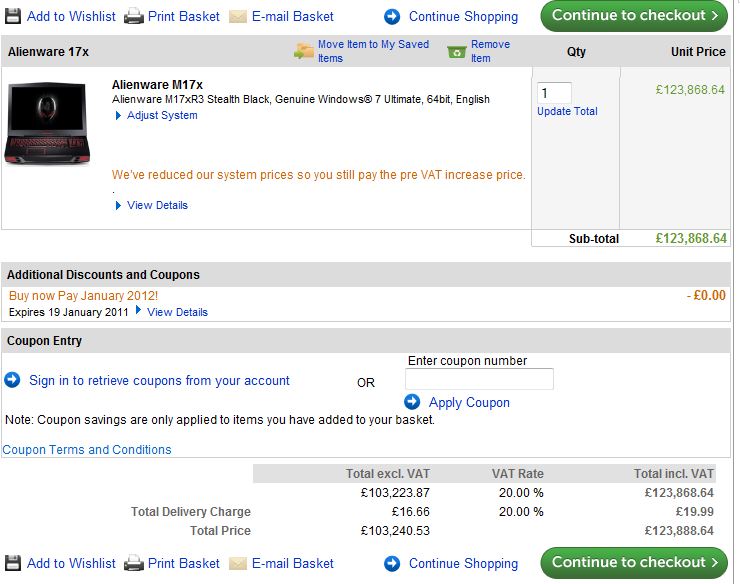Screen dimensions: 740x584
Task: Click the top printer icon
Action: click(x=134, y=17)
